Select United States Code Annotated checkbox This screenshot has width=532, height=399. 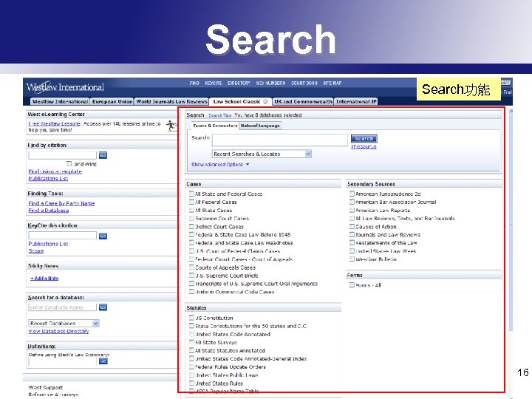tap(191, 334)
